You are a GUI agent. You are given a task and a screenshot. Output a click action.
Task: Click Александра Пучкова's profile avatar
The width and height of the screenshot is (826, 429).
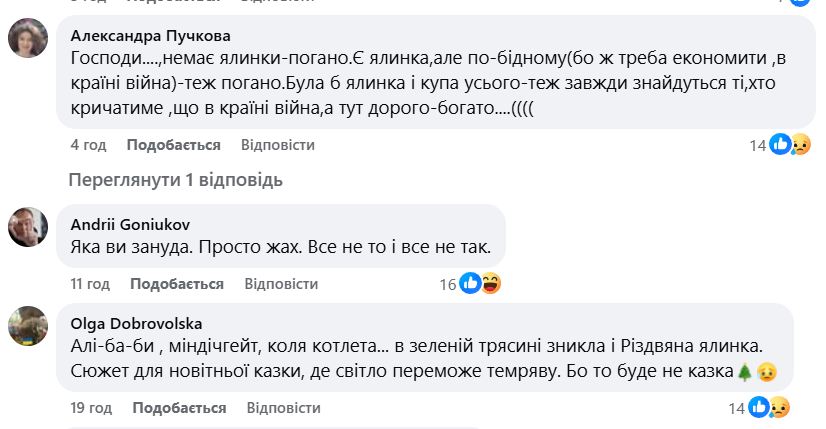27,39
